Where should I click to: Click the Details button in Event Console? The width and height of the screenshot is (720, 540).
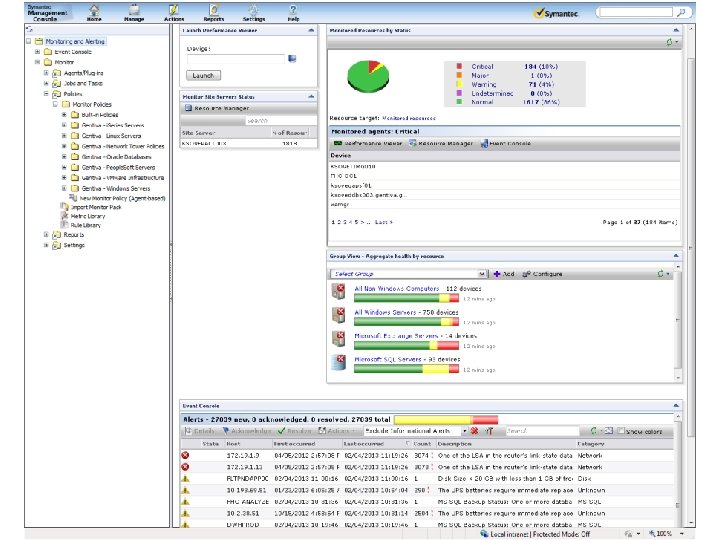click(199, 431)
